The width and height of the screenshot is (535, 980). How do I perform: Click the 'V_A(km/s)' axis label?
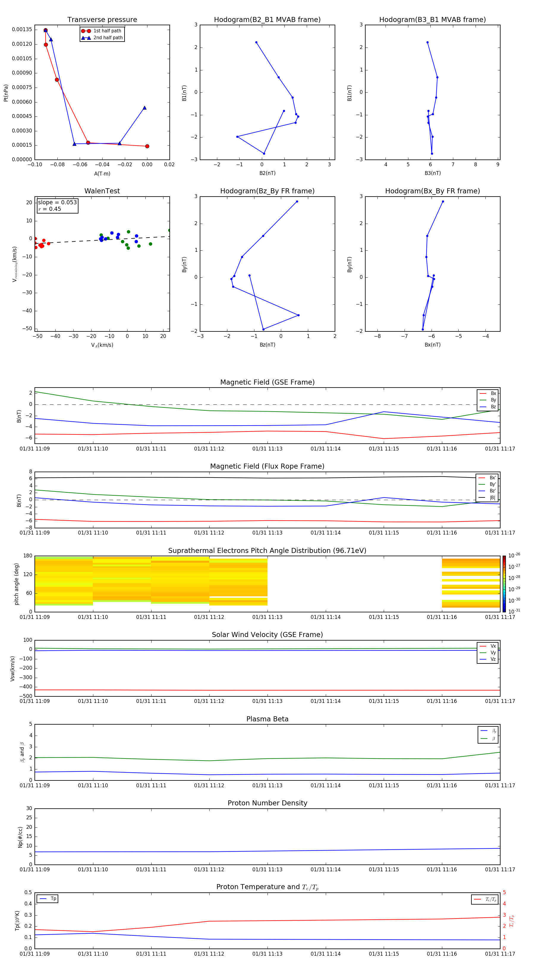pos(102,345)
